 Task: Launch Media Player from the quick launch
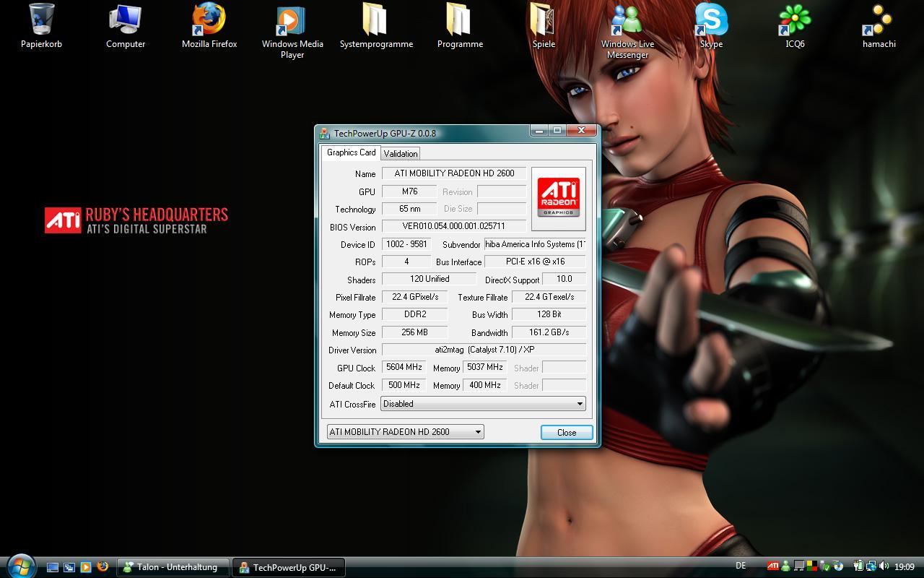(86, 567)
